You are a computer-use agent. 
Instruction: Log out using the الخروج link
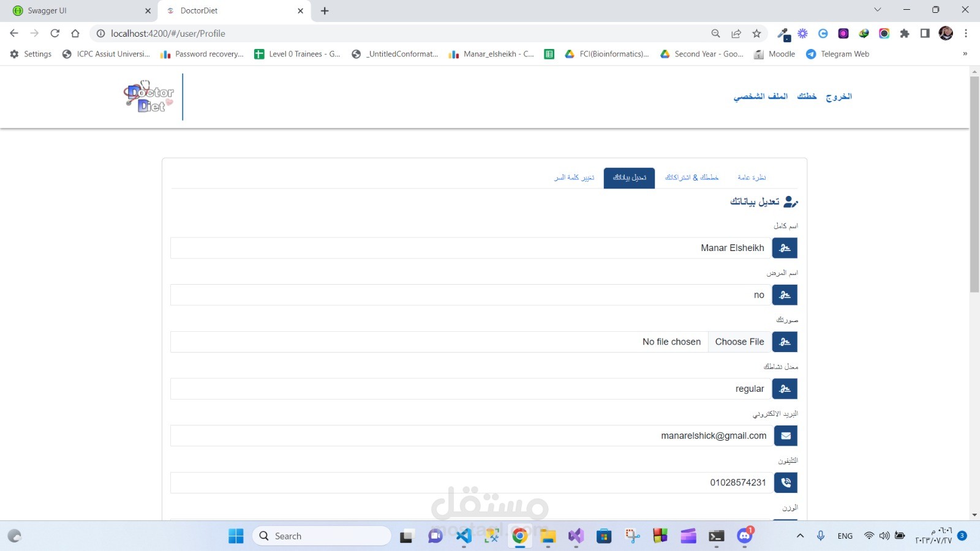tap(839, 97)
